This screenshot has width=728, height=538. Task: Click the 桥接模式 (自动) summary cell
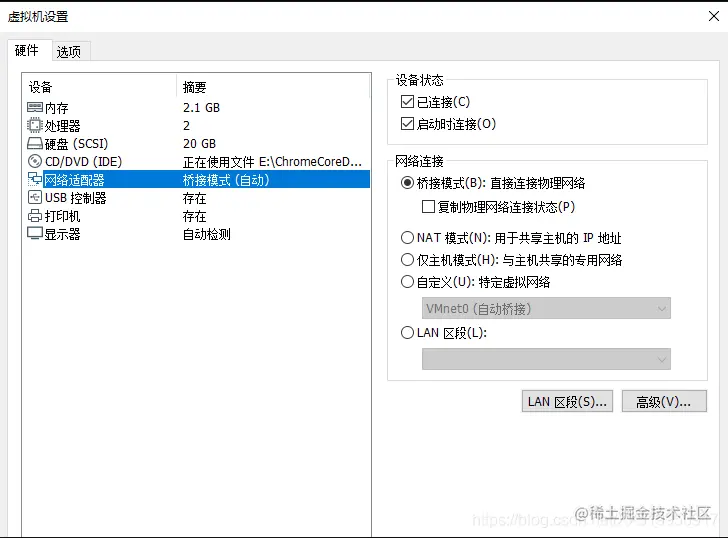point(226,180)
